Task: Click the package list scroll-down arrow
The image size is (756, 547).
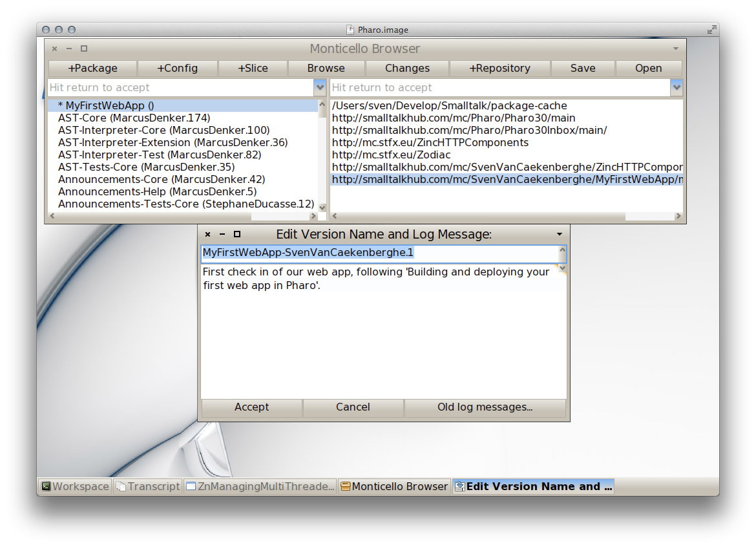Action: coord(322,208)
